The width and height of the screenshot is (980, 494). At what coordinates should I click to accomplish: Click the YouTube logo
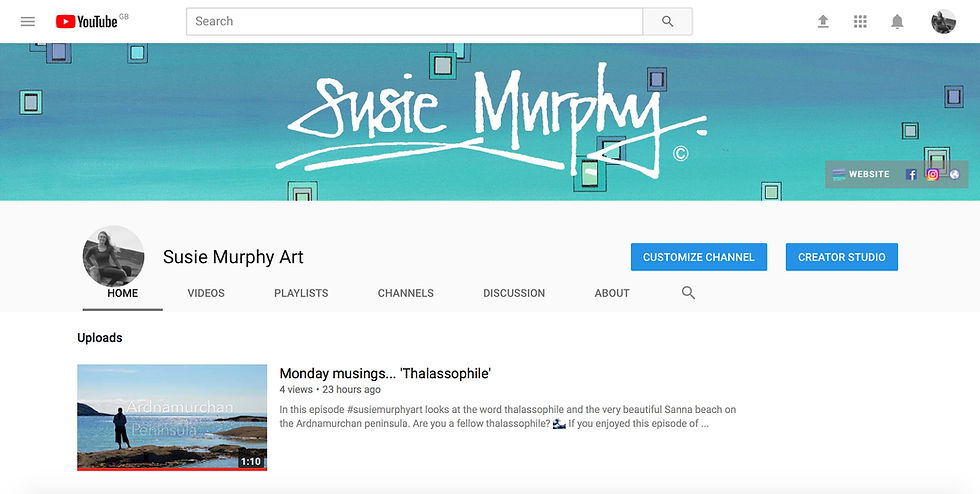click(86, 21)
